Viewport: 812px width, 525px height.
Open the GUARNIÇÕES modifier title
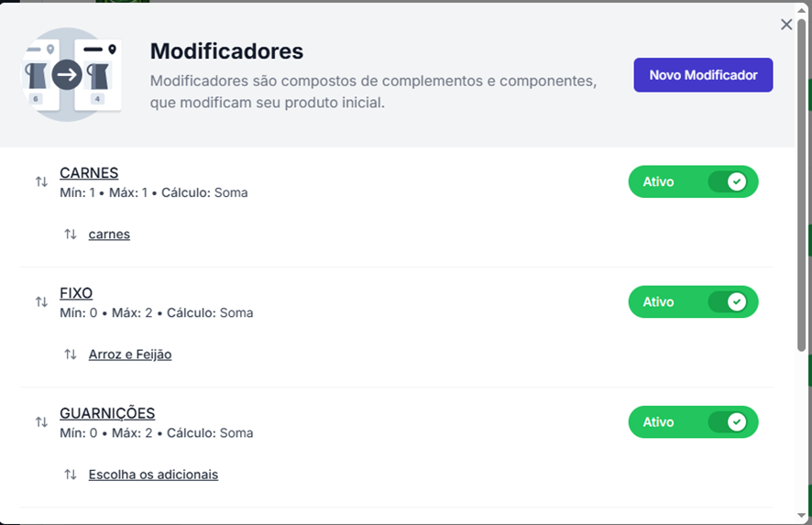click(x=107, y=412)
